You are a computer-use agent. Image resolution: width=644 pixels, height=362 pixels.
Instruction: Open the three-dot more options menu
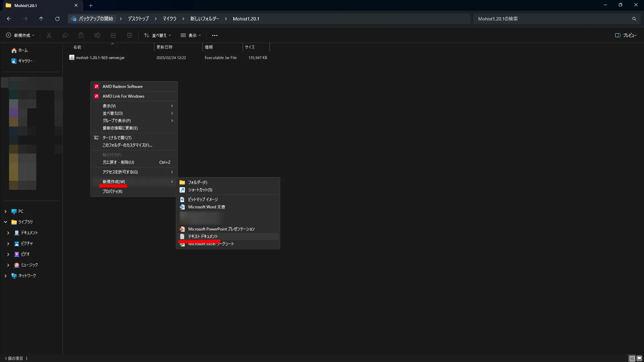point(215,35)
